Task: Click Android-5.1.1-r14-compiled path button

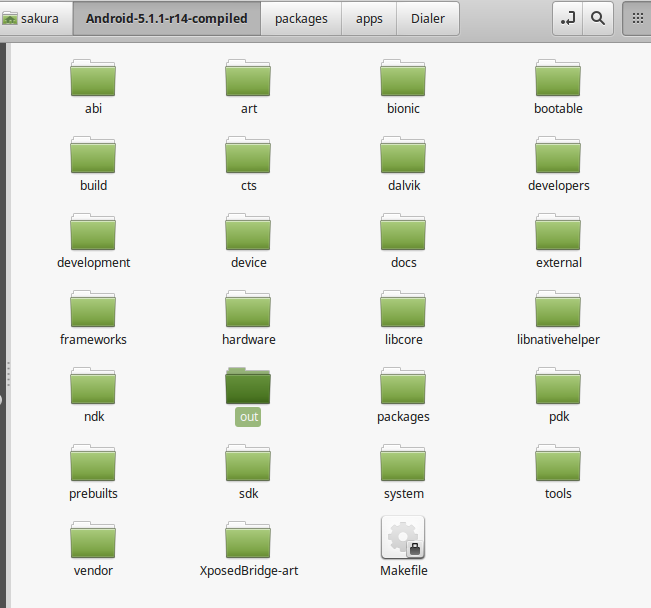Action: [167, 18]
